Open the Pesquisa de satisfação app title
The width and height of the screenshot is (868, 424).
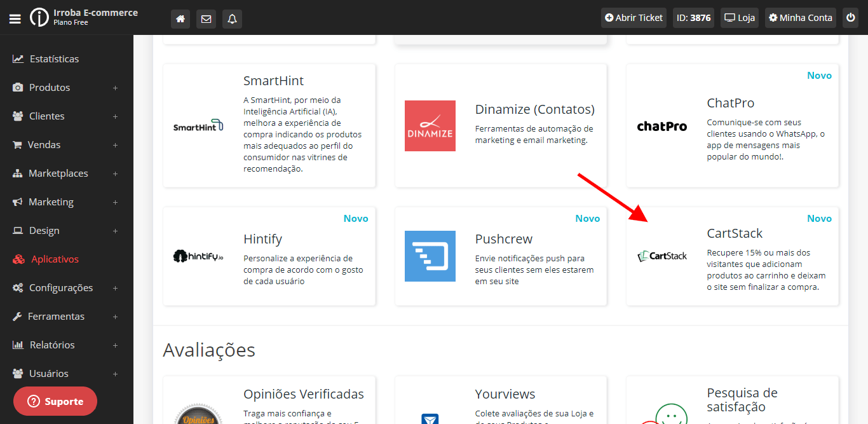pos(742,400)
